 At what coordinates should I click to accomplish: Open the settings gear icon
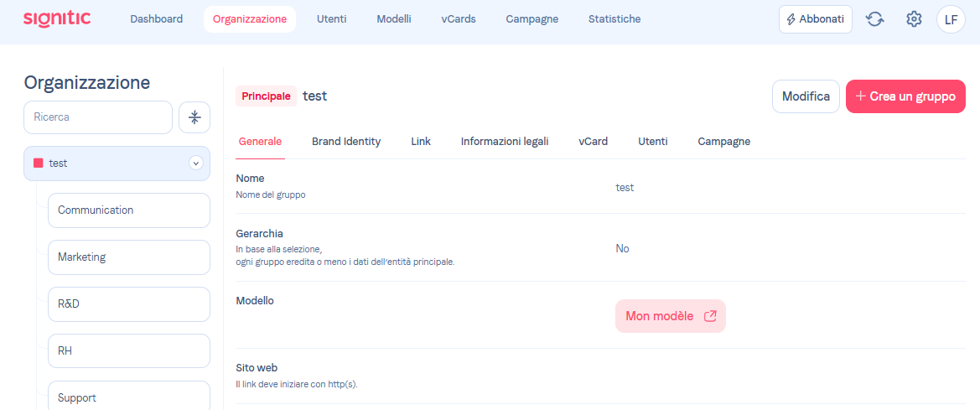pyautogui.click(x=914, y=19)
